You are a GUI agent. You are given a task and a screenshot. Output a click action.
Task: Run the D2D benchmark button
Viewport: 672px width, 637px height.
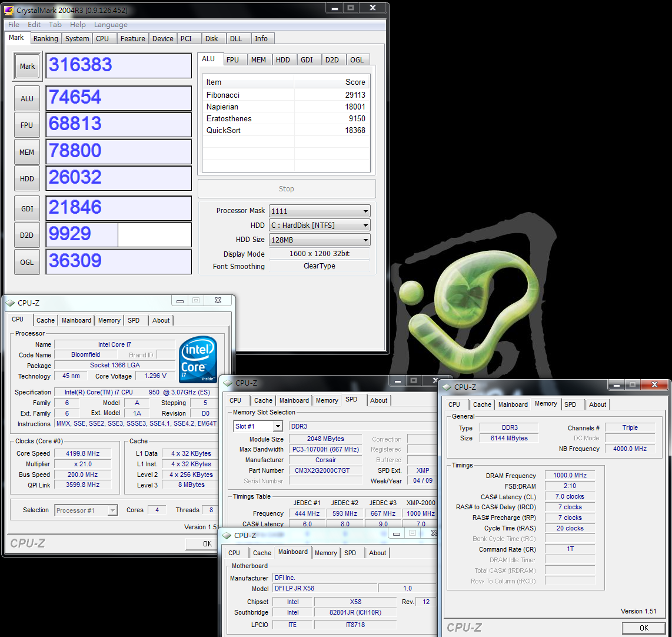[27, 235]
